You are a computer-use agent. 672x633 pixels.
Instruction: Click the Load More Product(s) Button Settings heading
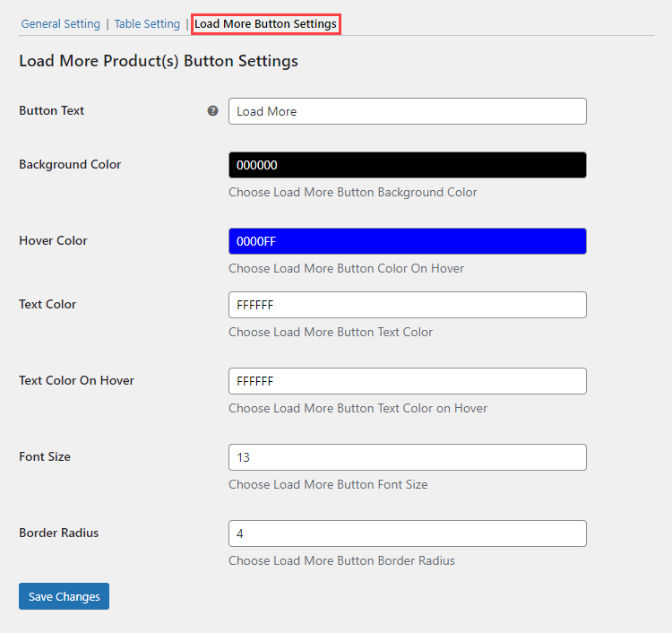point(159,62)
